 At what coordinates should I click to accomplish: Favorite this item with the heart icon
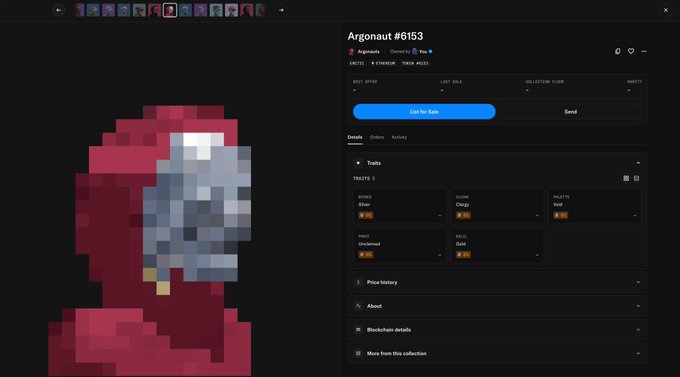coord(631,51)
